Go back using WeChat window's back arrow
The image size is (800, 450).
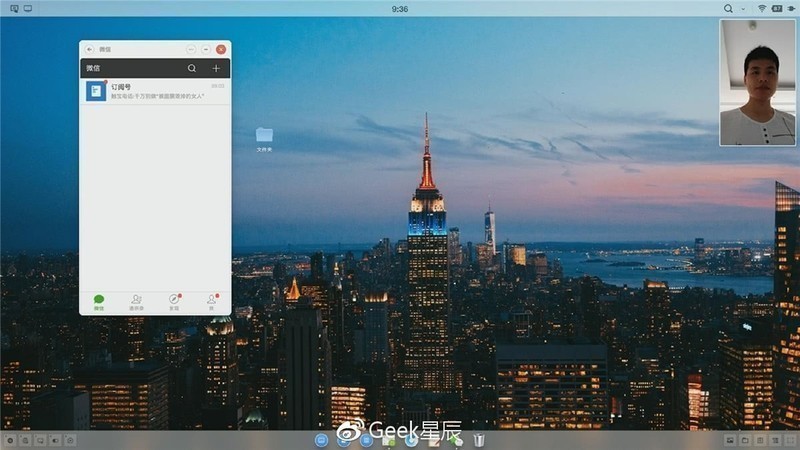[89, 49]
